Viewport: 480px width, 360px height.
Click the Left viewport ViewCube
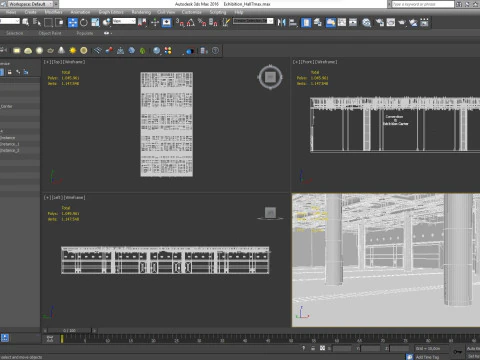click(270, 213)
